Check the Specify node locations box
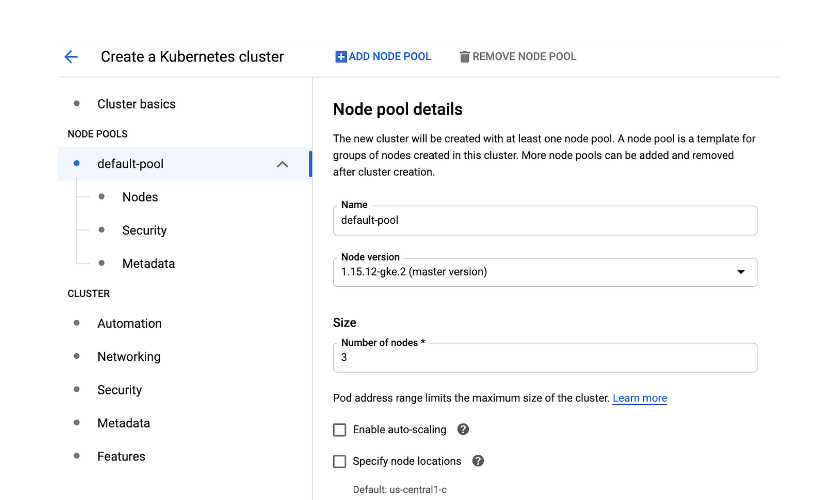The height and width of the screenshot is (500, 836). [340, 462]
